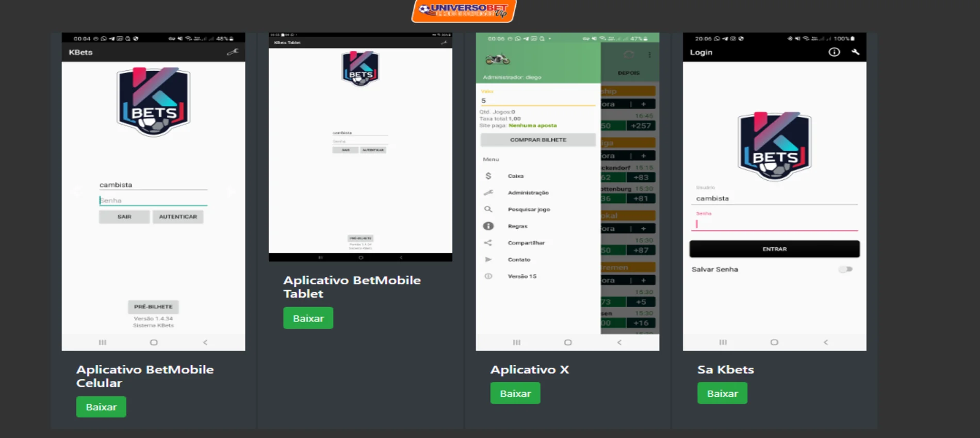Screen dimensions: 980x438
Task: Click back nav icon in Celular screenshot
Action: click(x=205, y=342)
